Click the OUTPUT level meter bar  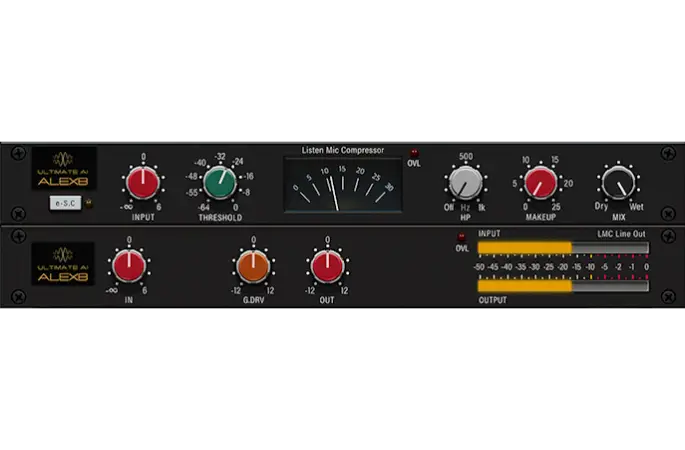pyautogui.click(x=562, y=285)
